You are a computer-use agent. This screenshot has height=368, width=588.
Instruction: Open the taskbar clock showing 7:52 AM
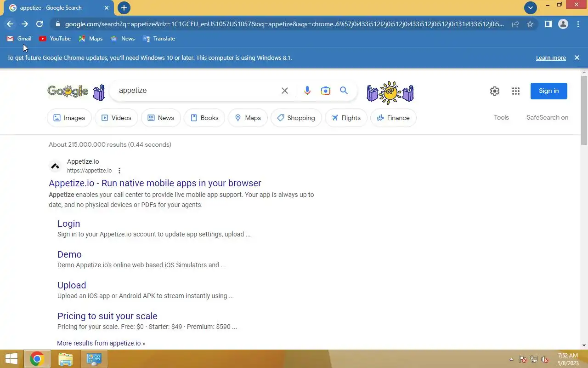568,359
